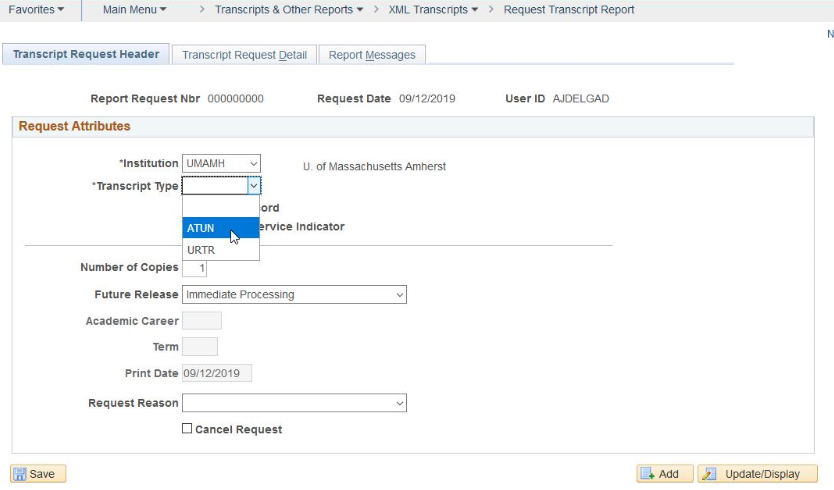The image size is (834, 490).
Task: Collapse the Transcript Type dropdown arrow
Action: [x=254, y=186]
